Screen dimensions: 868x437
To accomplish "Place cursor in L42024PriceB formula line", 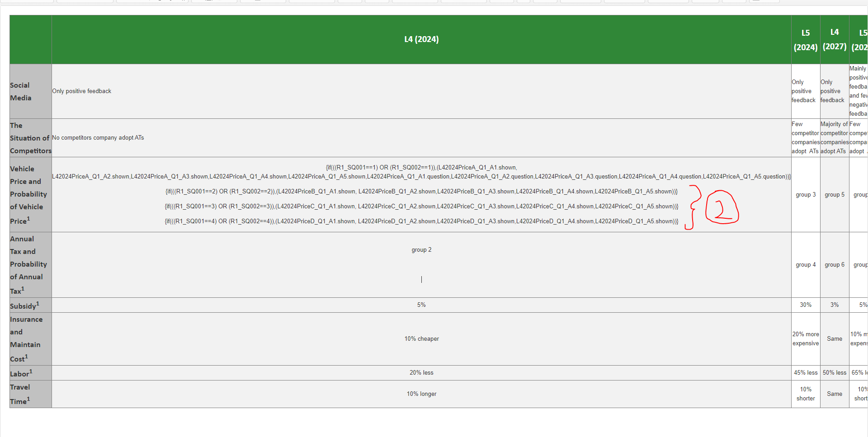I will coord(421,192).
